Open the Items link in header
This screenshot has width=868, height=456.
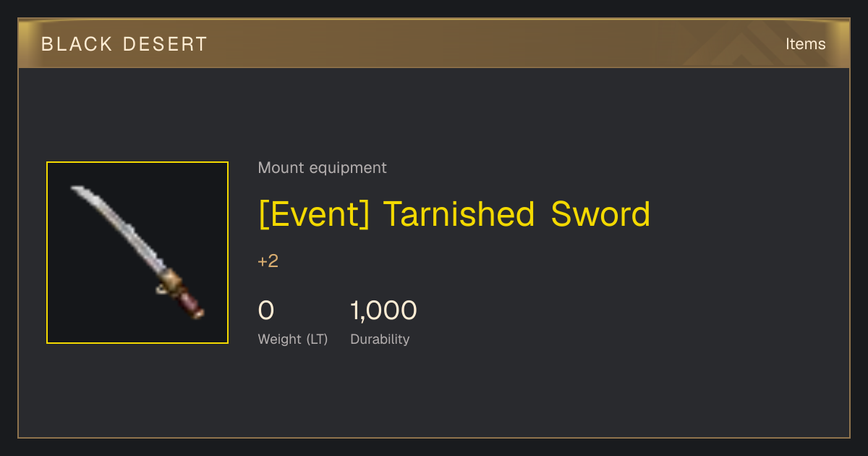(x=805, y=44)
